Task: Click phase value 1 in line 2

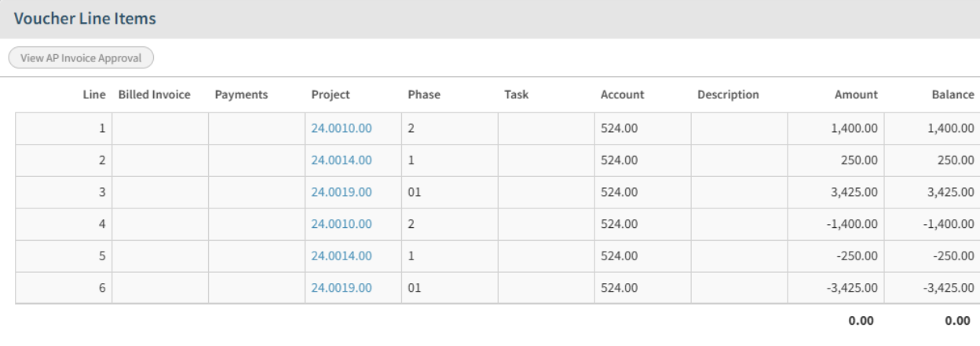Action: coord(411,160)
